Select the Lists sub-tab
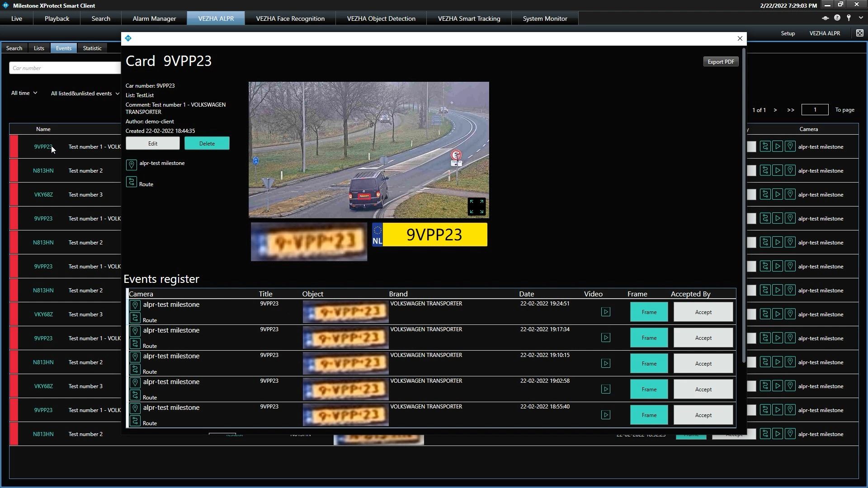 [39, 48]
